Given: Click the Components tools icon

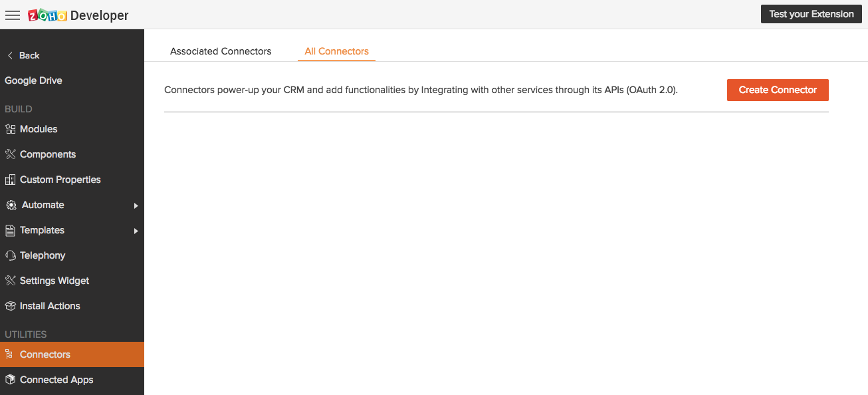Looking at the screenshot, I should pos(10,154).
